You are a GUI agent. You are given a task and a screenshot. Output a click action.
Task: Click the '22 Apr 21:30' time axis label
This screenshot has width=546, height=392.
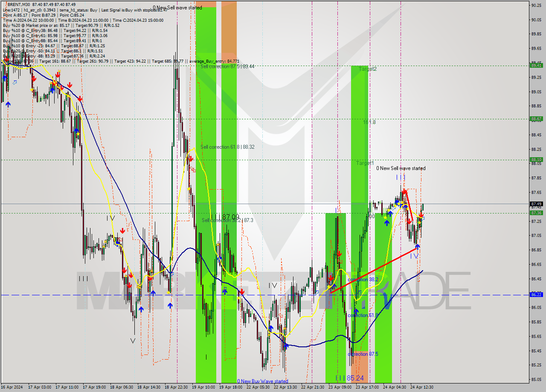tap(313, 387)
